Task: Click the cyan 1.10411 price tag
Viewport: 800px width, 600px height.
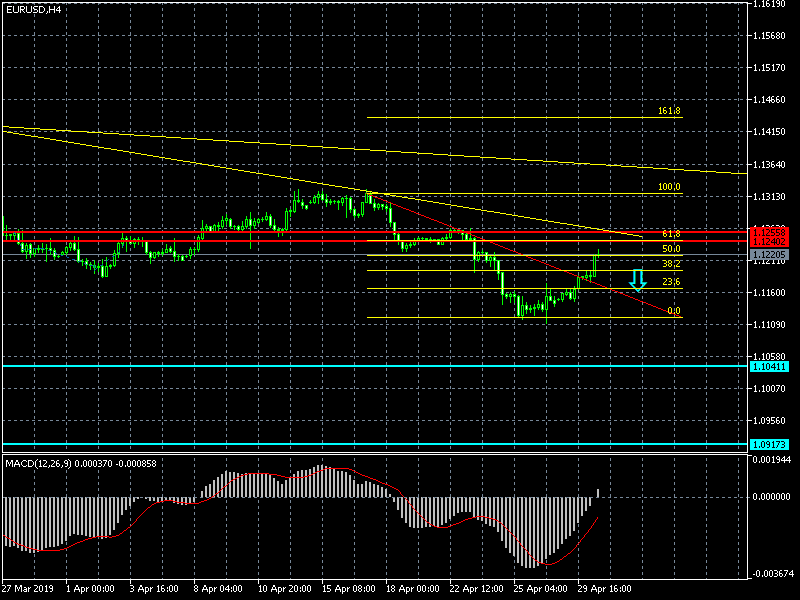Action: (x=770, y=366)
